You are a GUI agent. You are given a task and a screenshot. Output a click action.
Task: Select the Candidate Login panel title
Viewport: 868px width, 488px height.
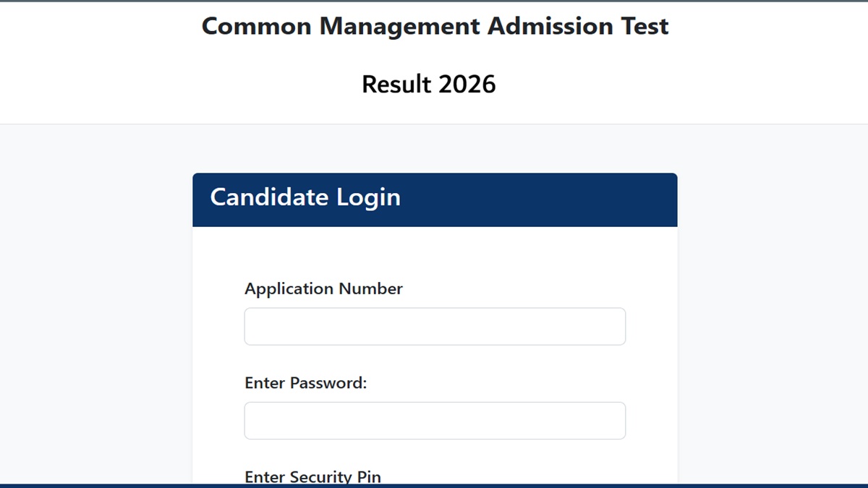(305, 197)
